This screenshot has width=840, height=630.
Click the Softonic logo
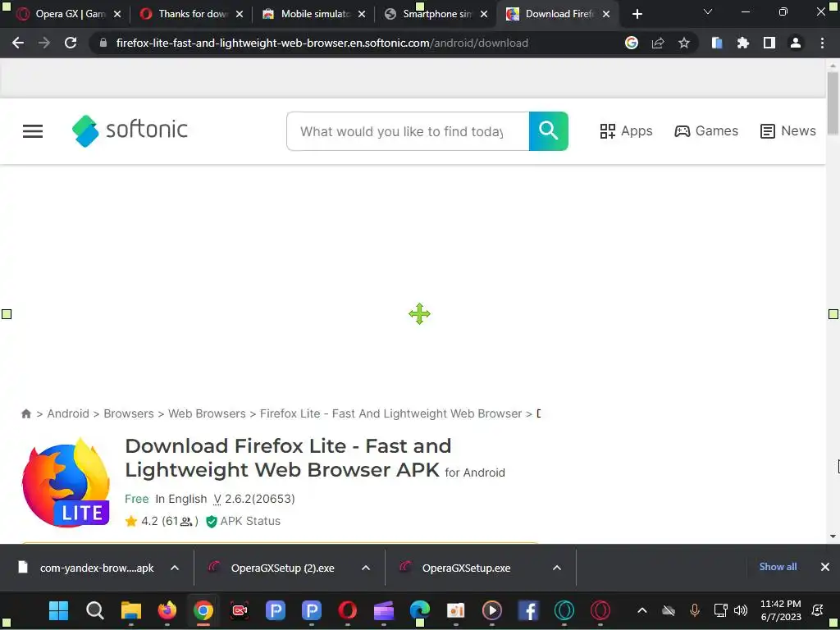point(130,130)
